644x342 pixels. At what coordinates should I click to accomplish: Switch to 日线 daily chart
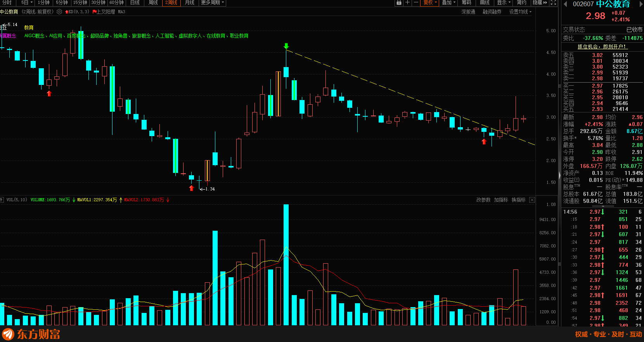(x=135, y=2)
